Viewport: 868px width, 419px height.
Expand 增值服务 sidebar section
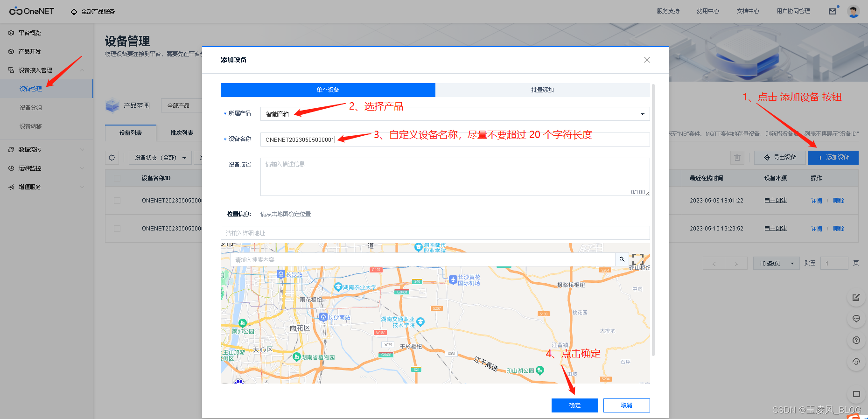click(47, 187)
